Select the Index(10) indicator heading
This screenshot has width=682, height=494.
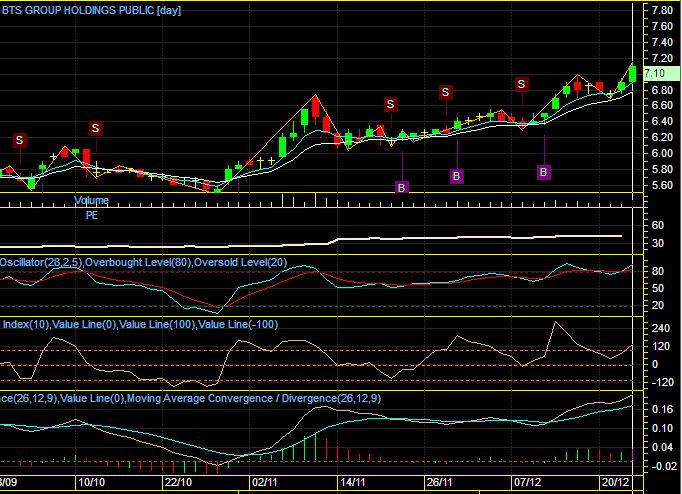point(27,324)
